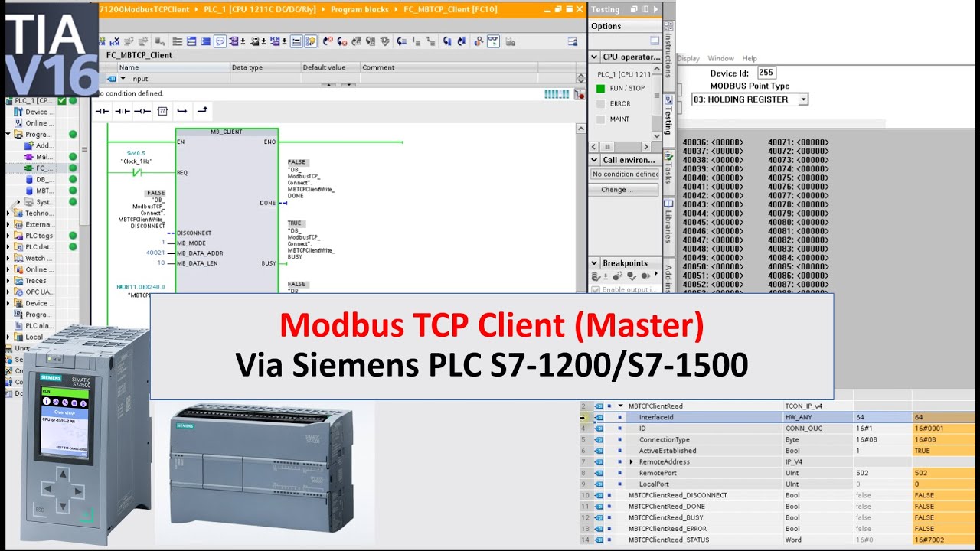
Task: Toggle the network comments toolbar icon
Action: [220, 41]
